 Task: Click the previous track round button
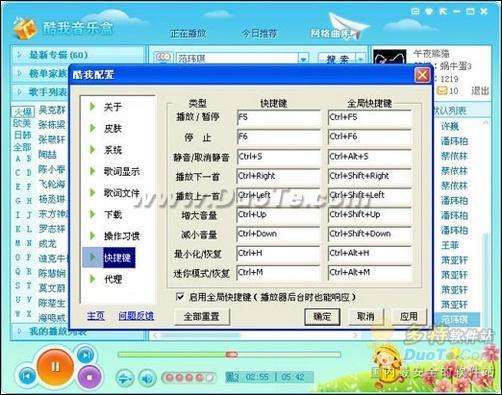pos(26,377)
